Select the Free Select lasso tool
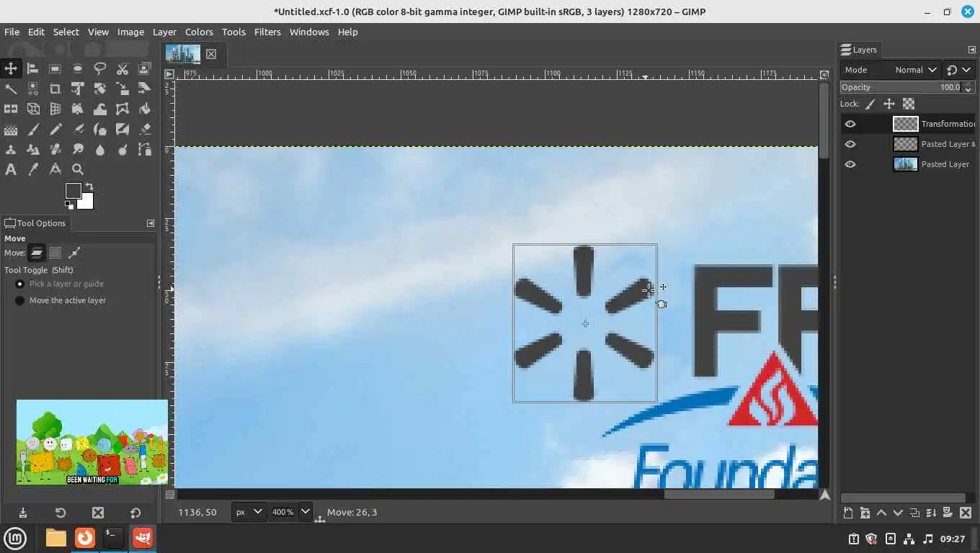The width and height of the screenshot is (980, 553). point(99,68)
